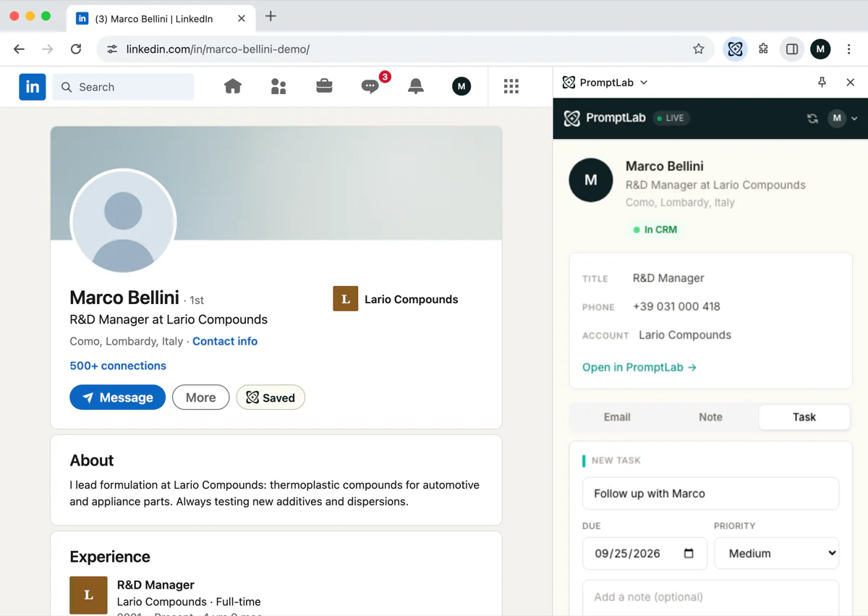This screenshot has width=868, height=616.
Task: Open LinkedIn Home icon
Action: click(233, 87)
